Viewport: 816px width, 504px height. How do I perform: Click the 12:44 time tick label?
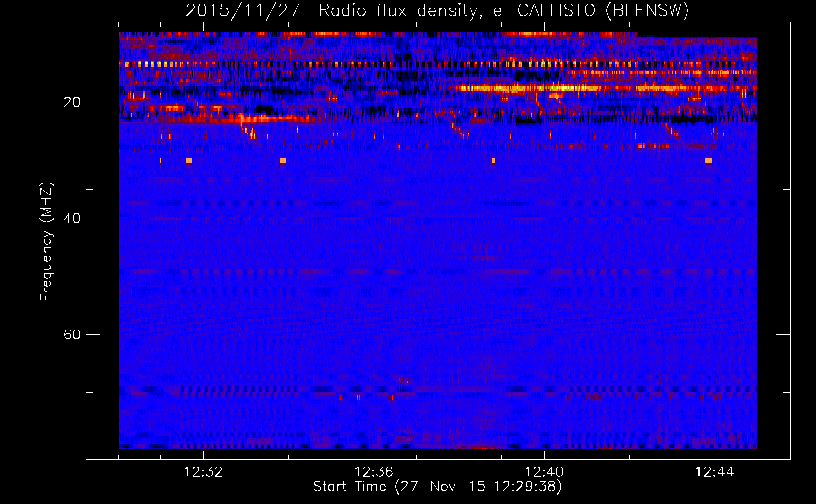[715, 472]
